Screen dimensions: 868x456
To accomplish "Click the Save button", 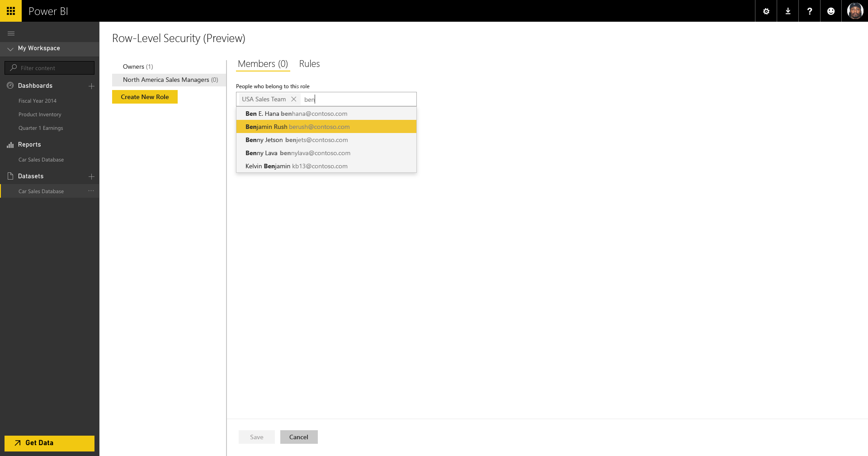I will pos(257,437).
